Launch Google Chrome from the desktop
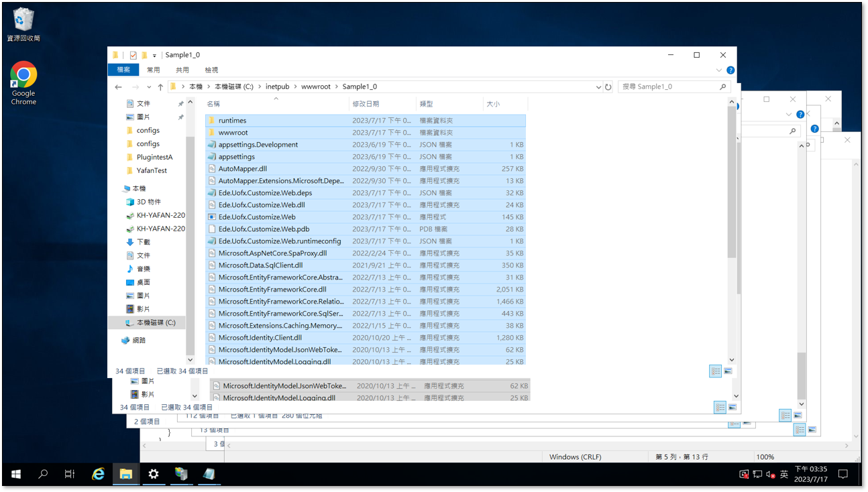The image size is (868, 492). click(x=23, y=84)
